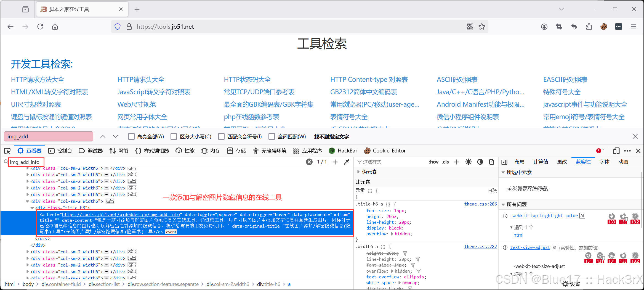Show the error count indicator
644x290 pixels.
pos(600,151)
